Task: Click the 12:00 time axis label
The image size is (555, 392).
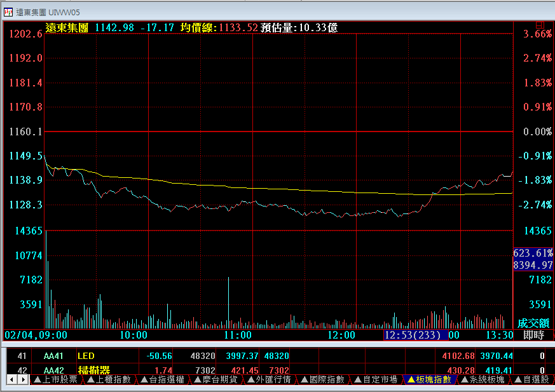Action: click(341, 335)
